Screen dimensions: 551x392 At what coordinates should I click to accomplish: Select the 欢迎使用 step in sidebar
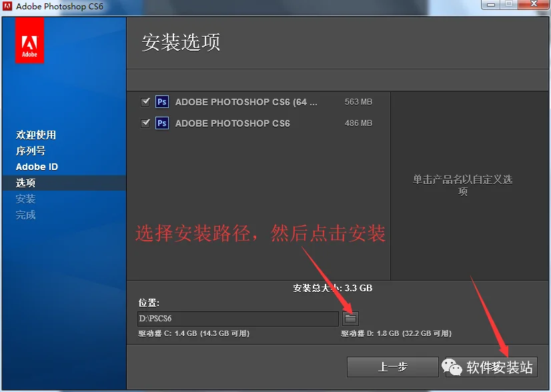click(36, 135)
